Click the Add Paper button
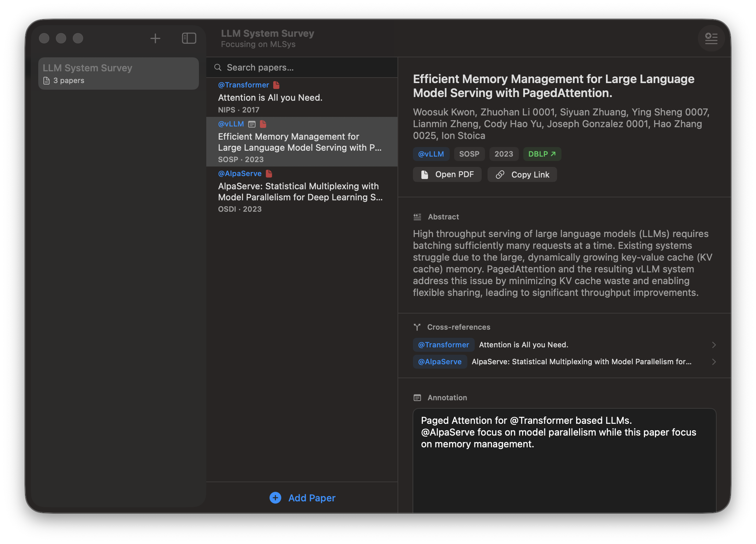Viewport: 756px width, 544px height. pyautogui.click(x=302, y=498)
